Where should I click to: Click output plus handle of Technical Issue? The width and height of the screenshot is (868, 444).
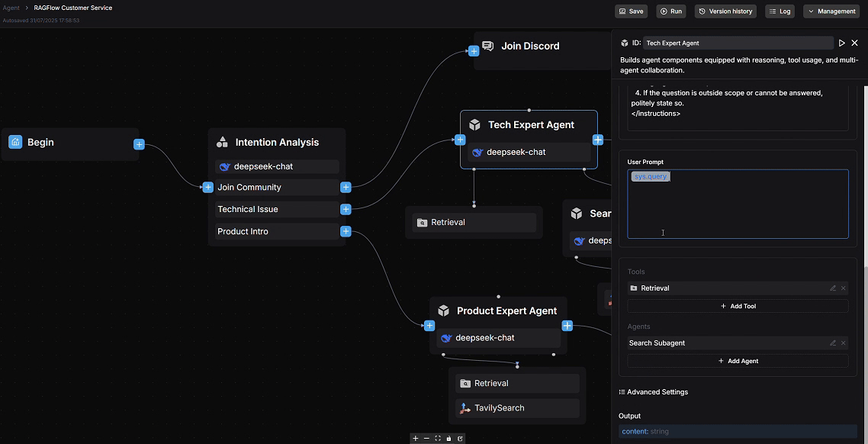(346, 209)
